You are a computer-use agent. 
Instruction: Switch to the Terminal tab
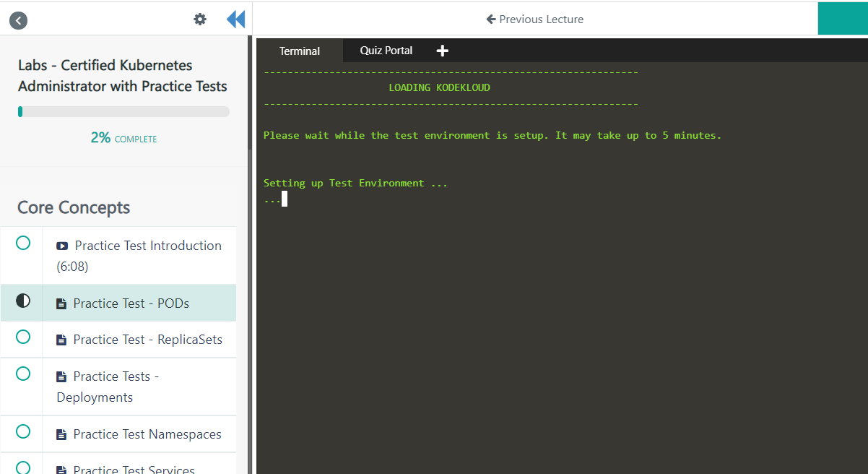(300, 51)
